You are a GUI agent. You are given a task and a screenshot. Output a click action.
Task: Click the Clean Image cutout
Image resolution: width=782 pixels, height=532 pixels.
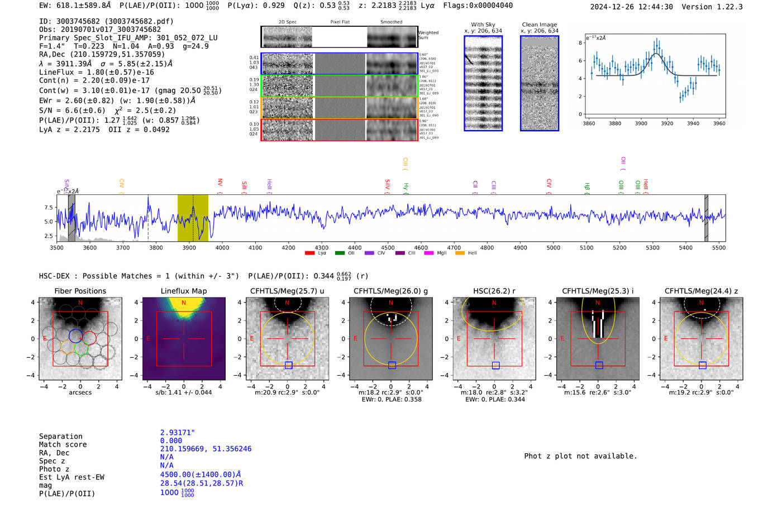pos(540,83)
